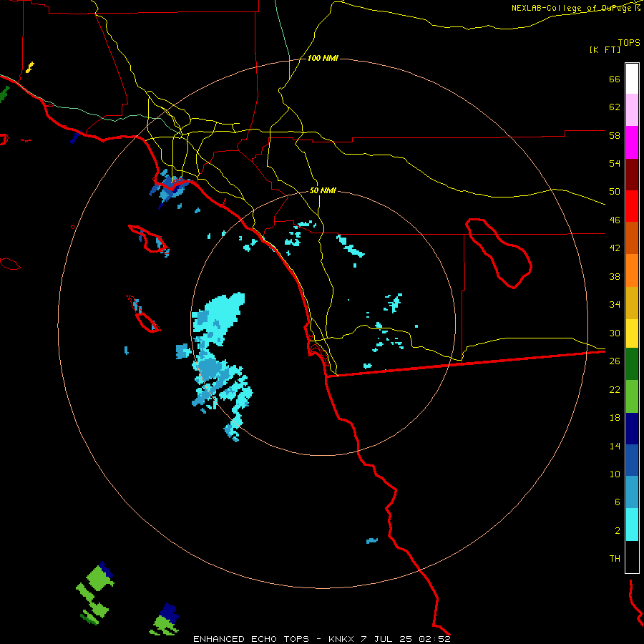This screenshot has width=644, height=644.
Task: Select the dark green legend swatch
Action: click(x=632, y=364)
